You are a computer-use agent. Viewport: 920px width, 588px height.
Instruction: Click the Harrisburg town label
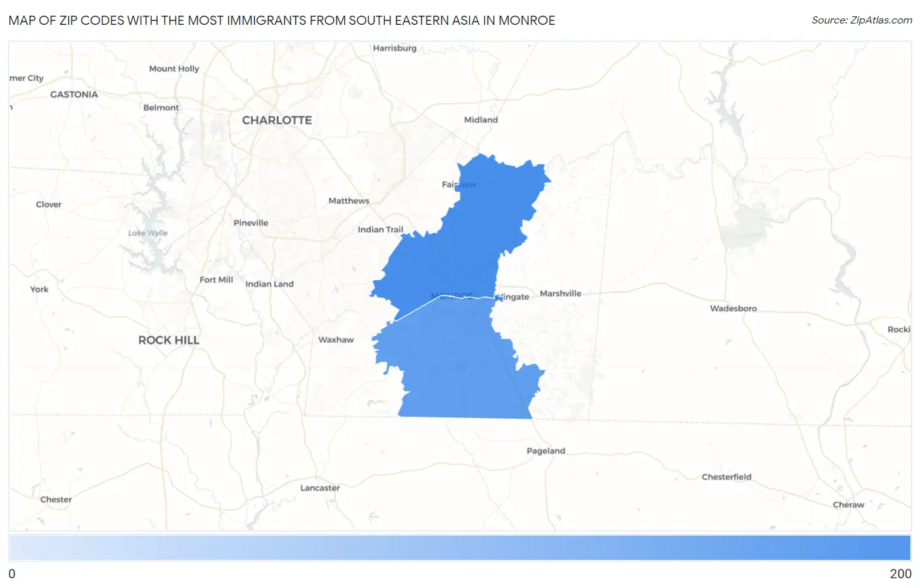point(395,48)
